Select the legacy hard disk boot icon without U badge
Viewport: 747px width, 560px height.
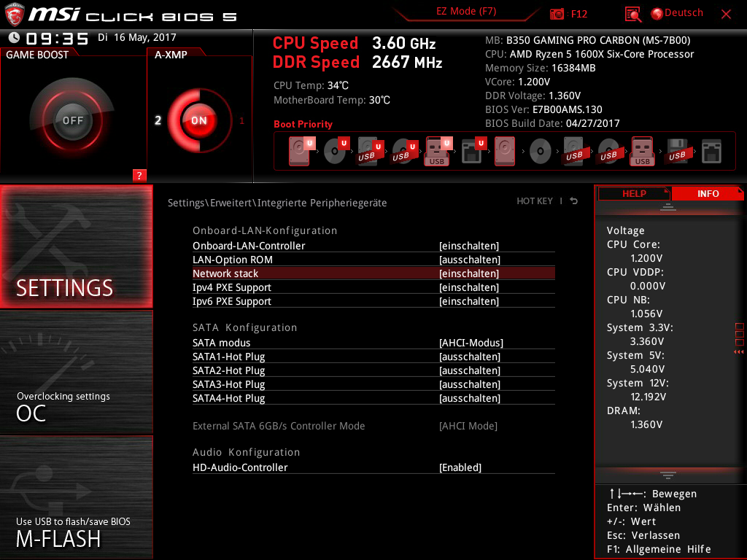coord(505,151)
